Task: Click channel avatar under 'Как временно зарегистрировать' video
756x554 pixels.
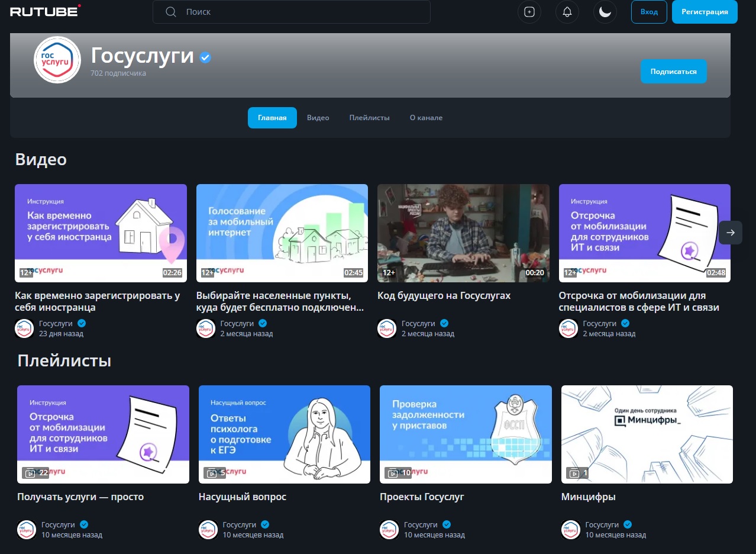Action: (24, 328)
